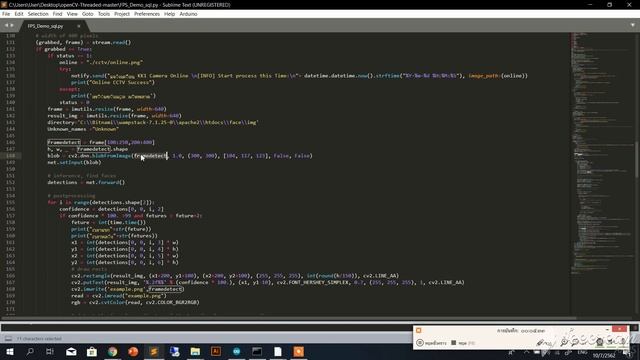
Task: Open File Explorer from taskbar
Action: click(x=195, y=352)
